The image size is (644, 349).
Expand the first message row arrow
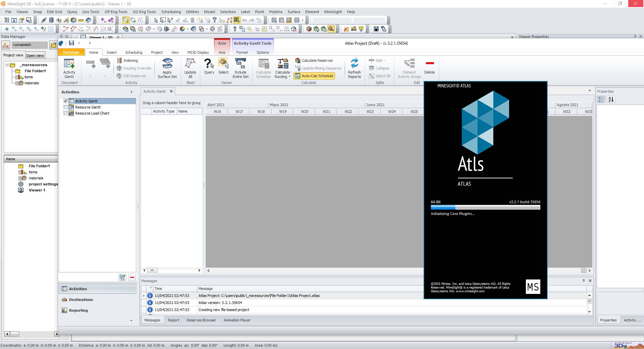[x=144, y=296]
